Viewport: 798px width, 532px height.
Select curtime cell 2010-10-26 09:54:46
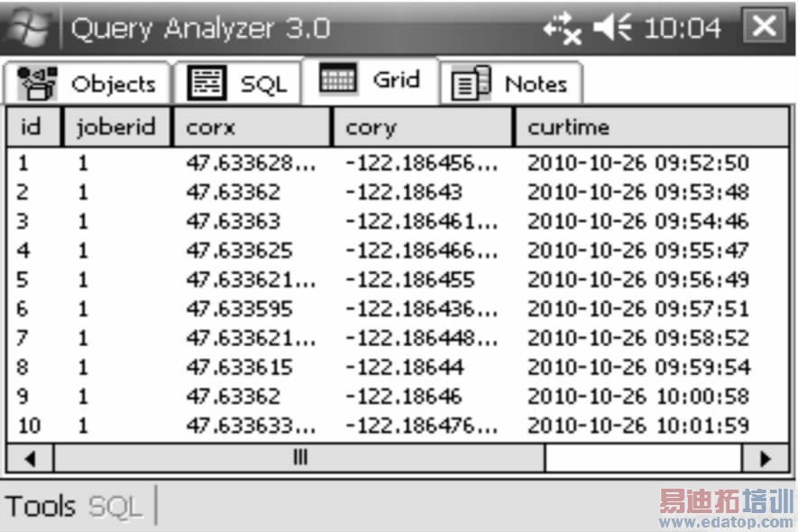[x=638, y=221]
